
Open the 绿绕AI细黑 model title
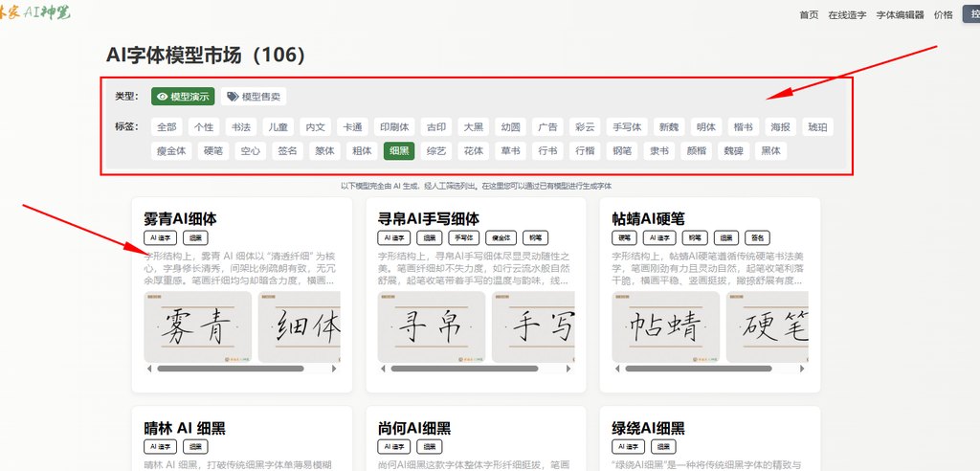click(x=649, y=428)
